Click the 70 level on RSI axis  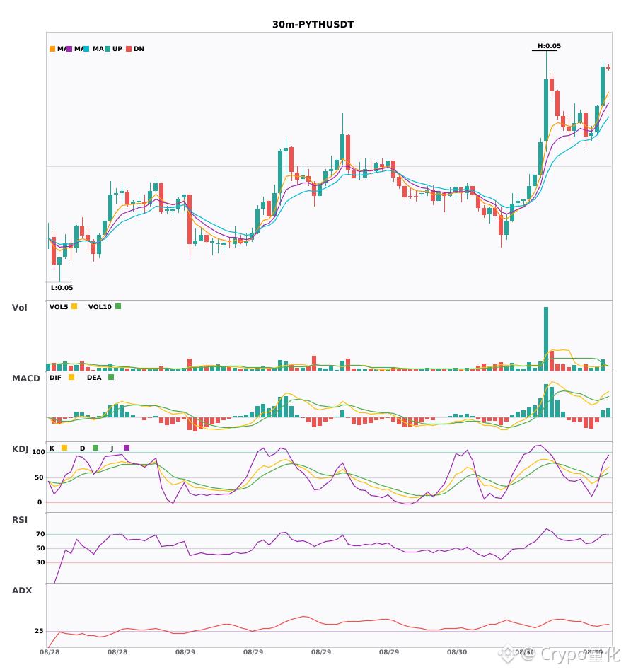40,534
